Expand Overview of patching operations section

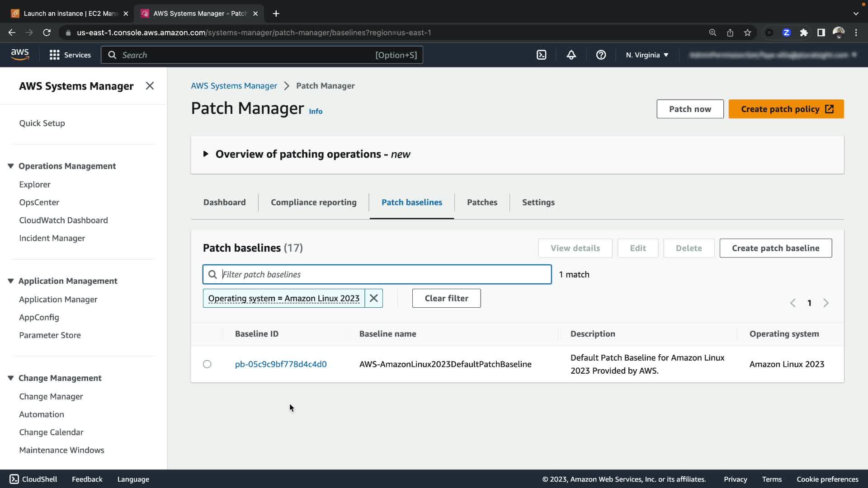(206, 154)
